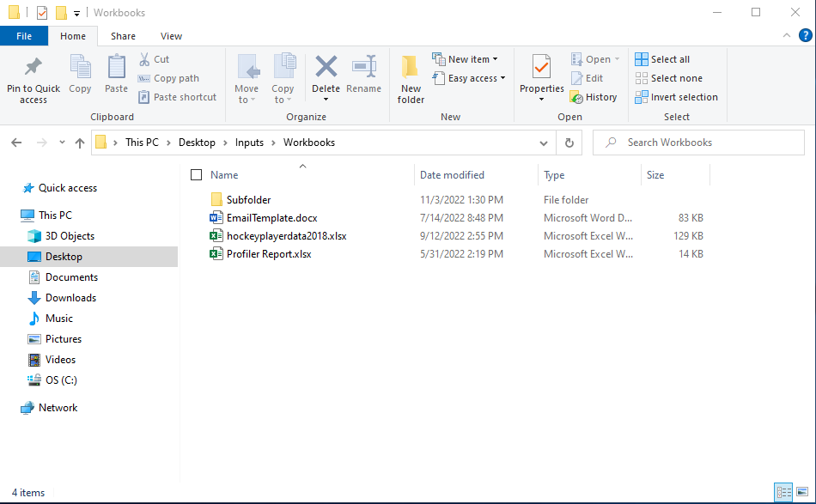Go back using the back arrow
This screenshot has height=504, width=816.
[x=16, y=143]
